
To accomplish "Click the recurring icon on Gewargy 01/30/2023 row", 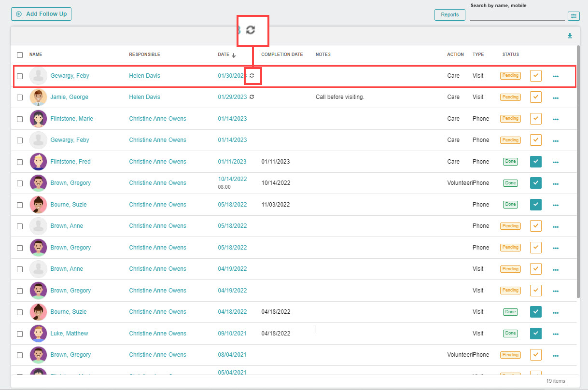I will point(252,76).
